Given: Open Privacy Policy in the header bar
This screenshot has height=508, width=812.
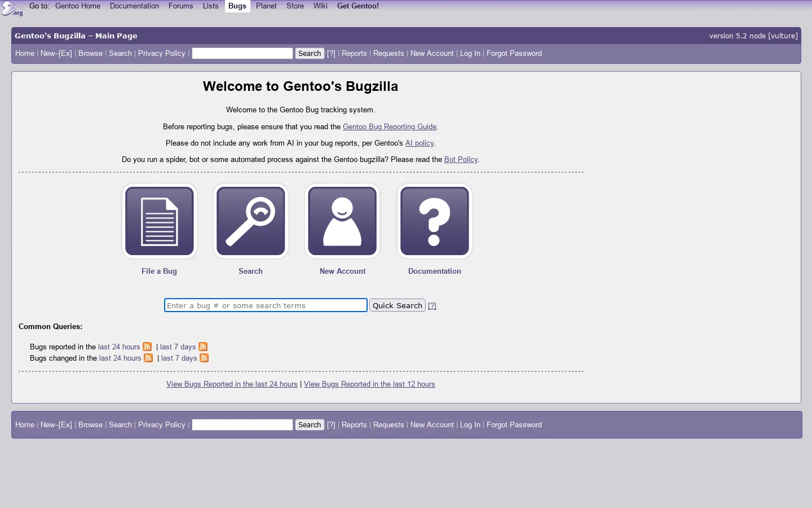Looking at the screenshot, I should [x=162, y=54].
